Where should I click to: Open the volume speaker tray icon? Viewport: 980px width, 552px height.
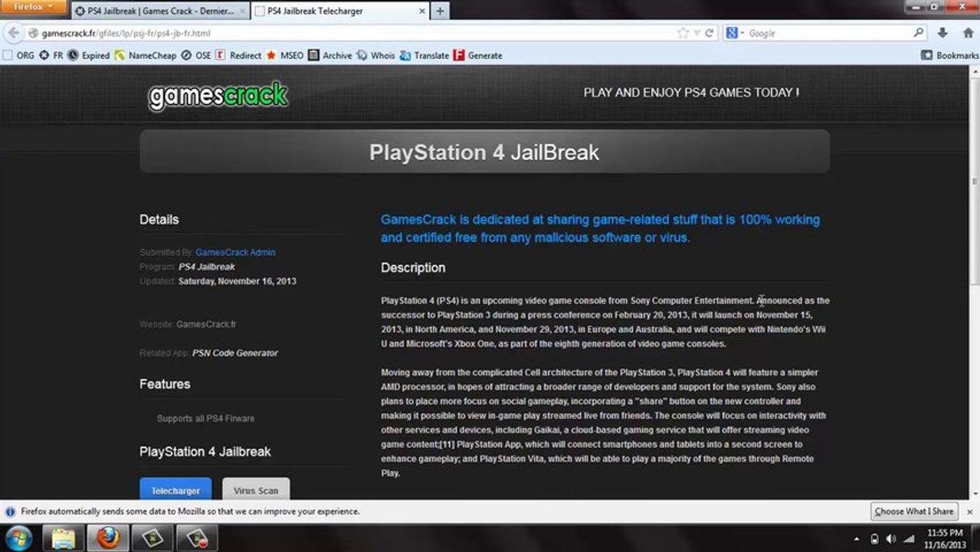[x=892, y=538]
